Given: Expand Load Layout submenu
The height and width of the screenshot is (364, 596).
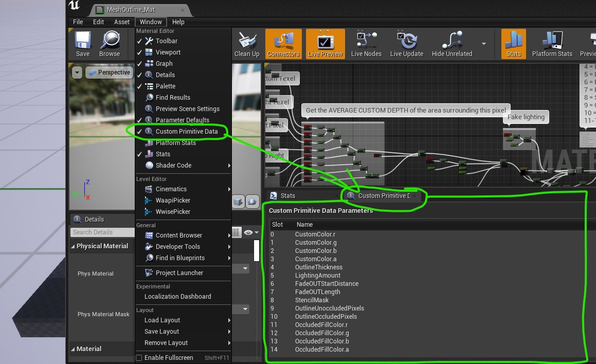Looking at the screenshot, I should [183, 320].
